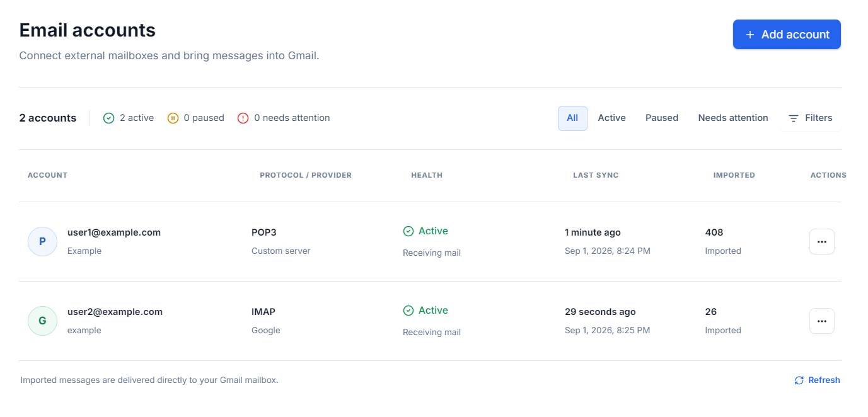Click the 2 active count label
This screenshot has height=417, width=868.
click(137, 118)
